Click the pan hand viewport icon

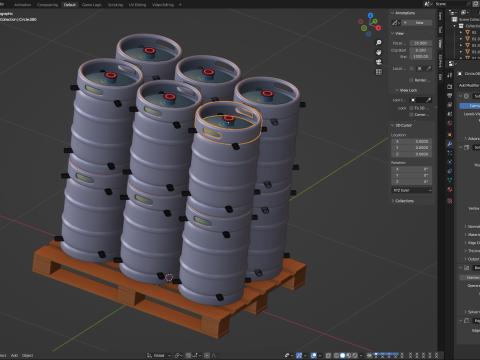[x=379, y=52]
